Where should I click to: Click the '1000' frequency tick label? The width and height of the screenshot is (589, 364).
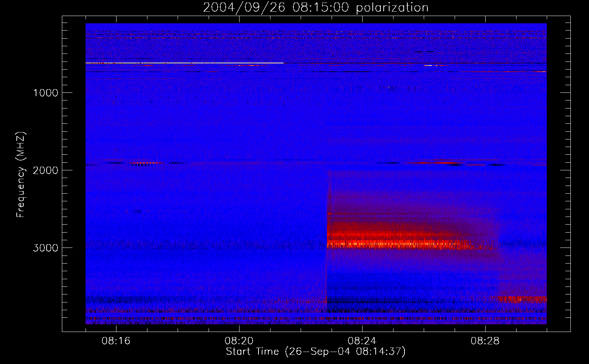(46, 93)
